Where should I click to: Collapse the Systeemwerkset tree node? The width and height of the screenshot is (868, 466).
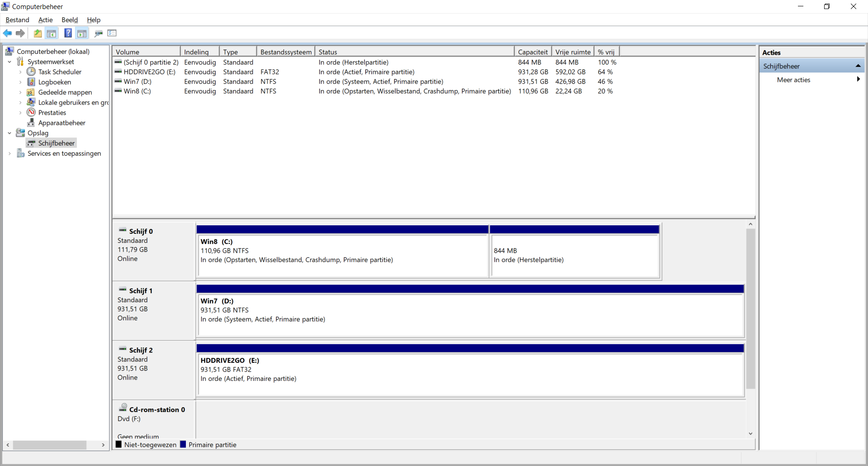9,62
